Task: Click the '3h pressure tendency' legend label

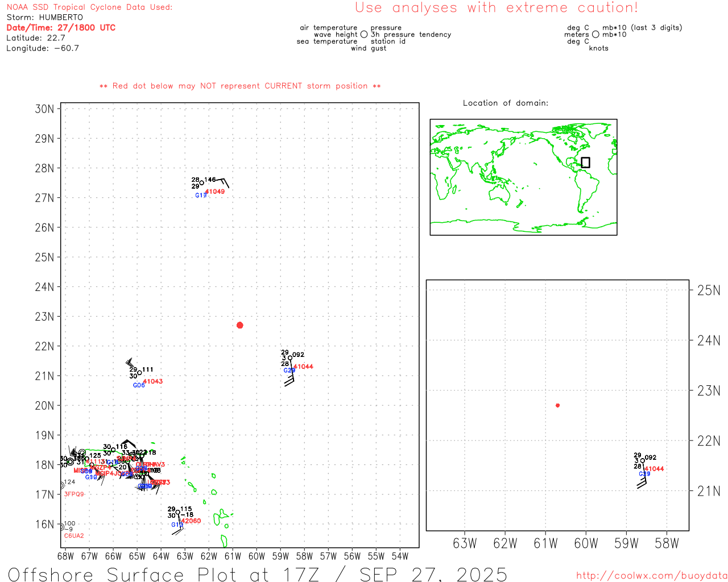Action: tap(411, 34)
